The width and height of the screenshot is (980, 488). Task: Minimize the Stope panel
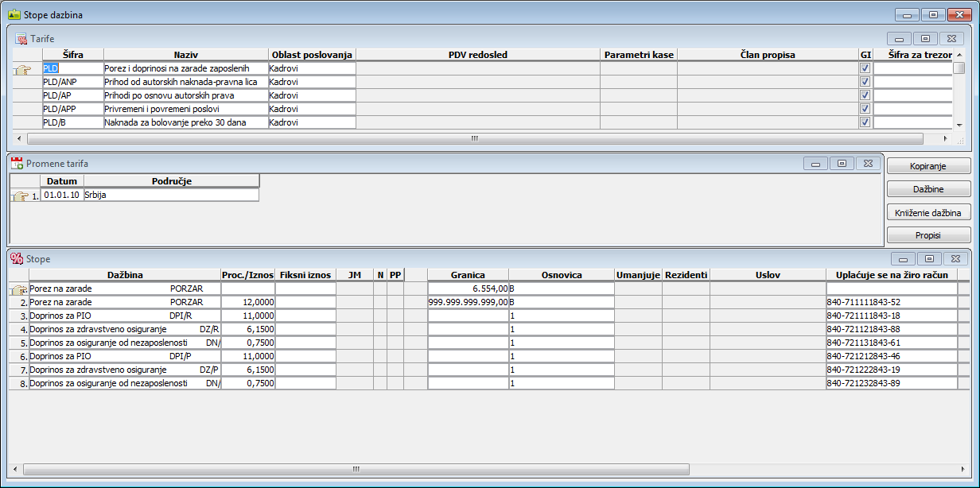pyautogui.click(x=902, y=258)
